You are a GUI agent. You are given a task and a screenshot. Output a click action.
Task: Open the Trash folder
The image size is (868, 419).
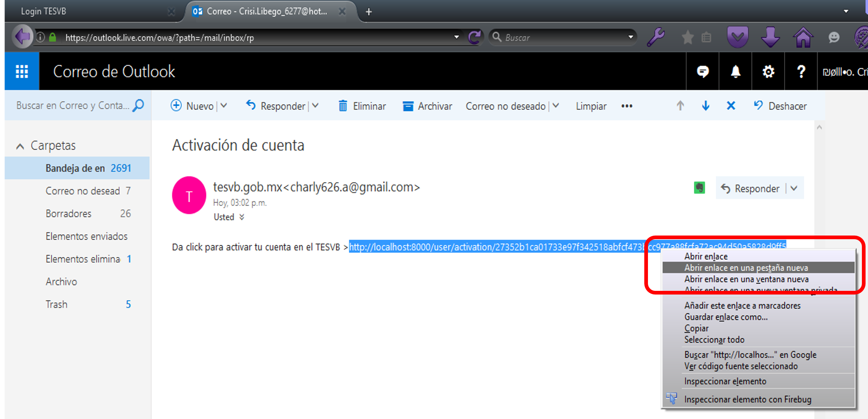click(77, 304)
